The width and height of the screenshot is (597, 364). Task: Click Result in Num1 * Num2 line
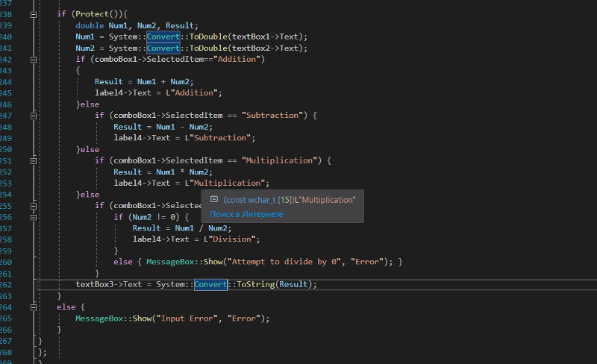pos(128,172)
